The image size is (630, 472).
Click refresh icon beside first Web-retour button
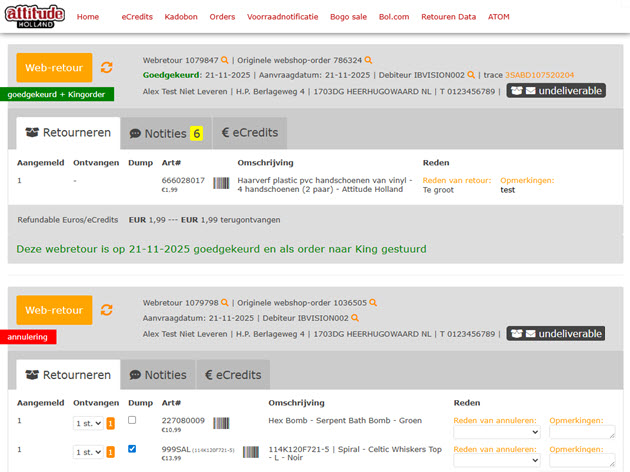tap(107, 67)
